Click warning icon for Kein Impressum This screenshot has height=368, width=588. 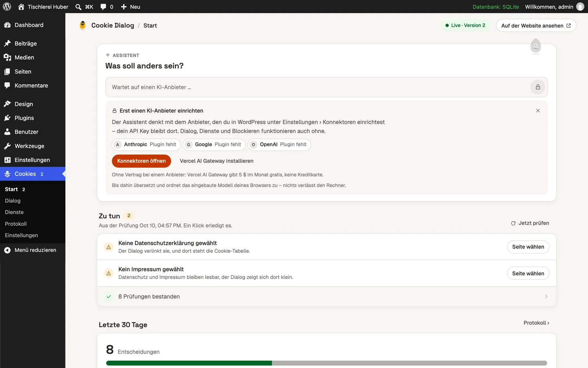pyautogui.click(x=109, y=273)
